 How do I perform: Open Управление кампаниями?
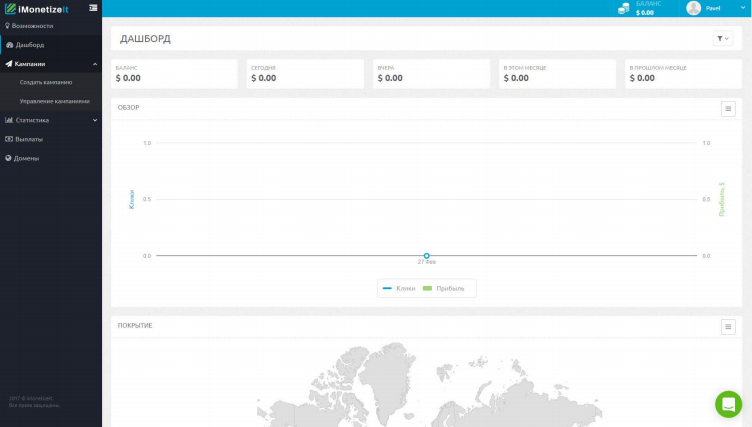pos(54,101)
